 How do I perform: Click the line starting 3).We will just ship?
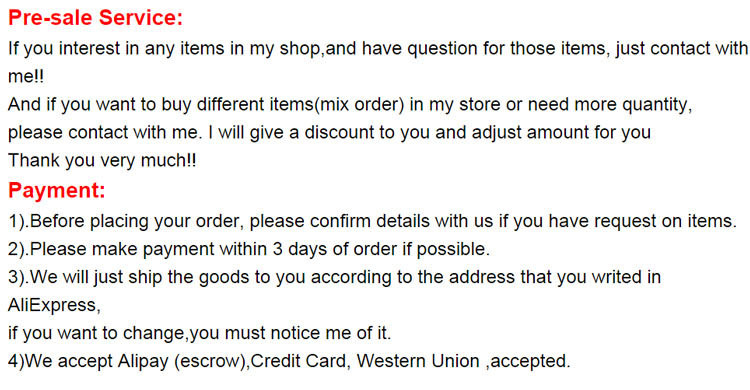coord(334,277)
